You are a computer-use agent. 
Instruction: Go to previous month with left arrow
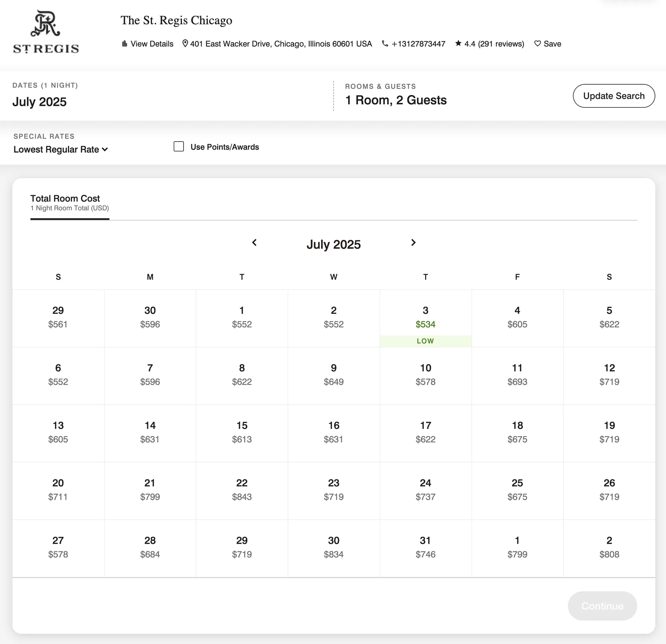pyautogui.click(x=254, y=243)
